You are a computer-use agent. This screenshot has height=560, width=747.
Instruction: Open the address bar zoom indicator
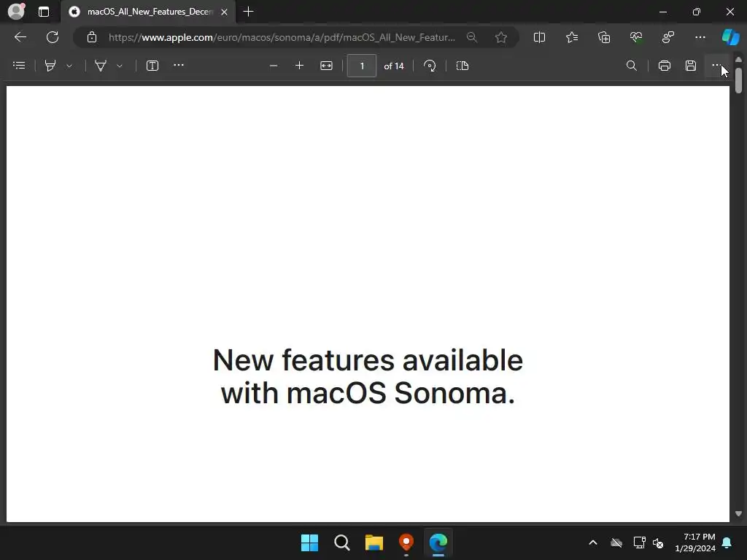click(472, 37)
